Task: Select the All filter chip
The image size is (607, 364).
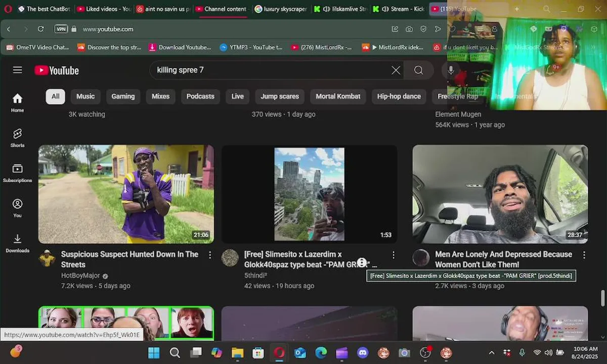Action: (55, 96)
